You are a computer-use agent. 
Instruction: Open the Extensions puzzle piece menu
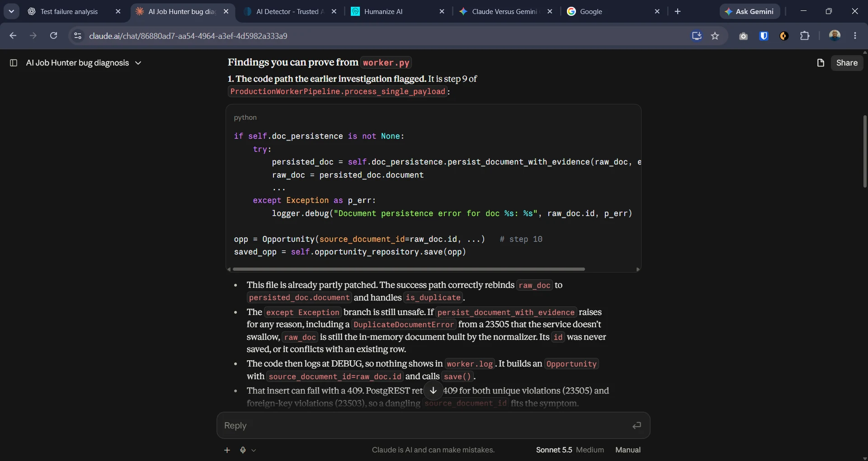tap(805, 36)
